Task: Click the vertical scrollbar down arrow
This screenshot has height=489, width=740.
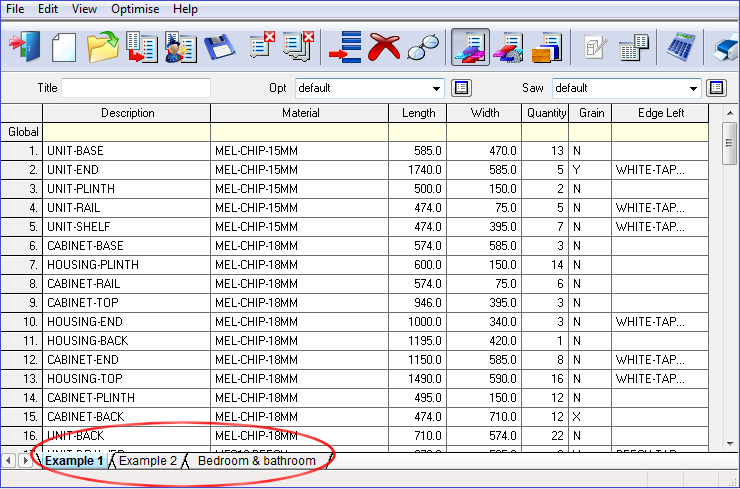Action: tap(730, 444)
